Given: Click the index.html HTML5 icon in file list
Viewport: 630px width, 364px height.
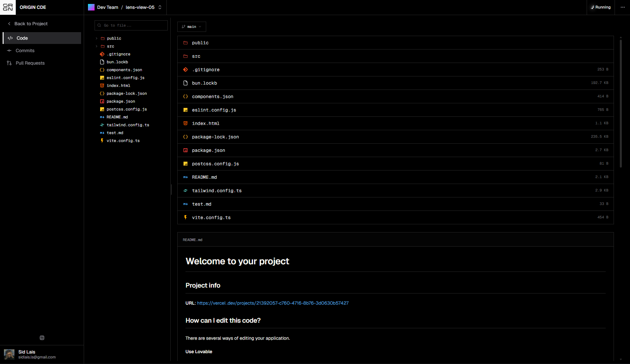Looking at the screenshot, I should click(185, 123).
